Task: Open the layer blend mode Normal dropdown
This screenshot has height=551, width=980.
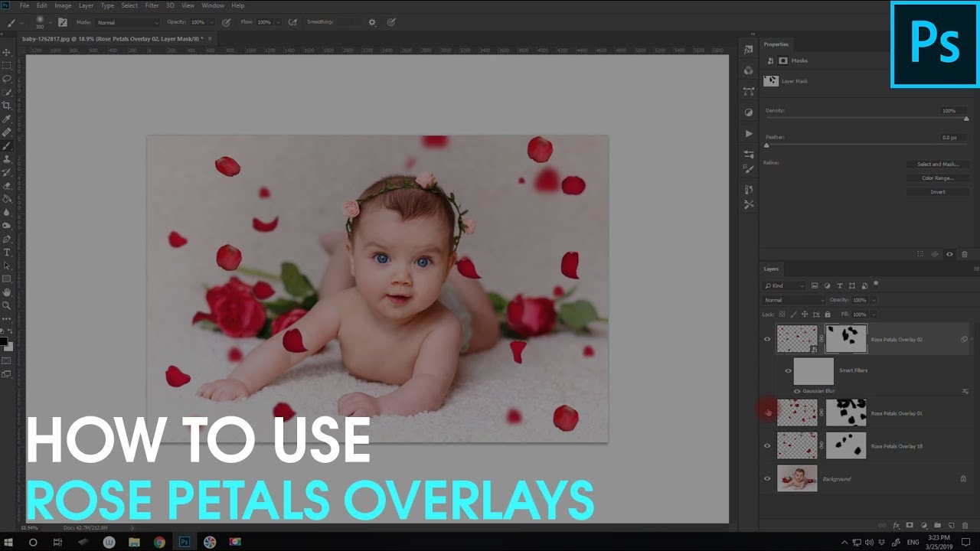Action: pyautogui.click(x=794, y=300)
